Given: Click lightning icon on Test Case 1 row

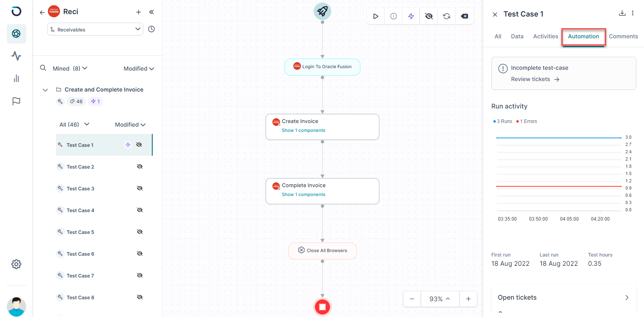Looking at the screenshot, I should coord(128,145).
